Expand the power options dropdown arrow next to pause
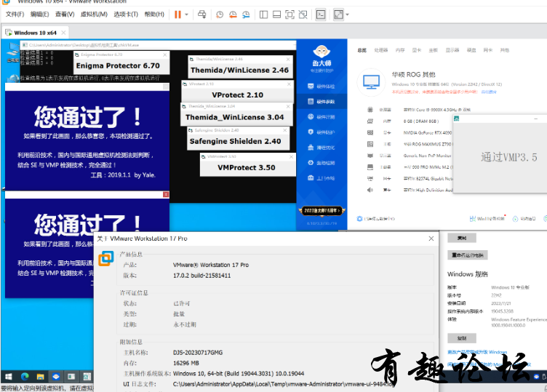This screenshot has height=392, width=547. pos(186,15)
